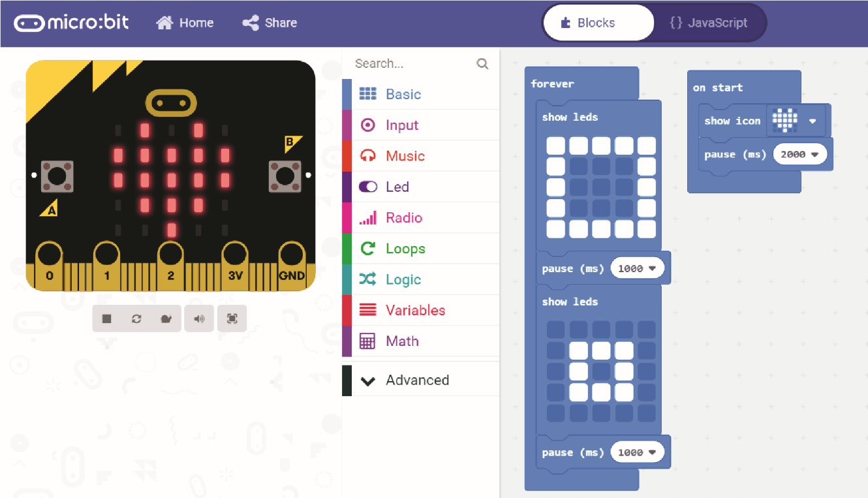Open the Music blocks category
The image size is (868, 498).
420,155
